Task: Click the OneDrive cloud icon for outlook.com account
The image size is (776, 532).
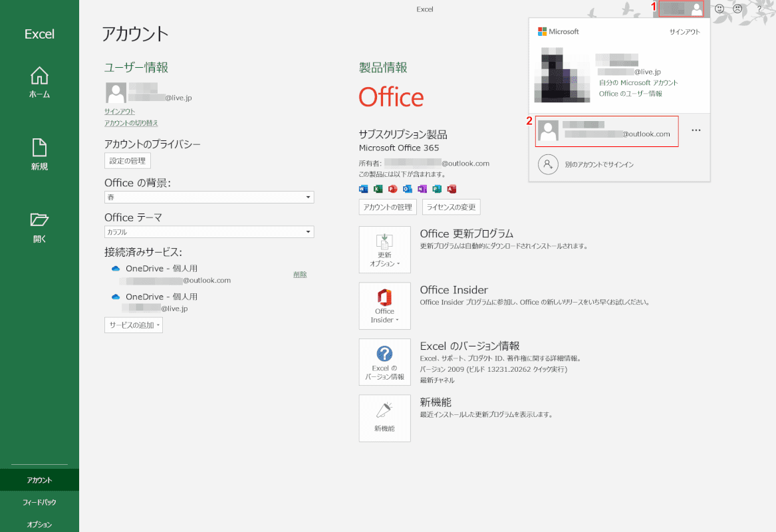Action: tap(116, 269)
